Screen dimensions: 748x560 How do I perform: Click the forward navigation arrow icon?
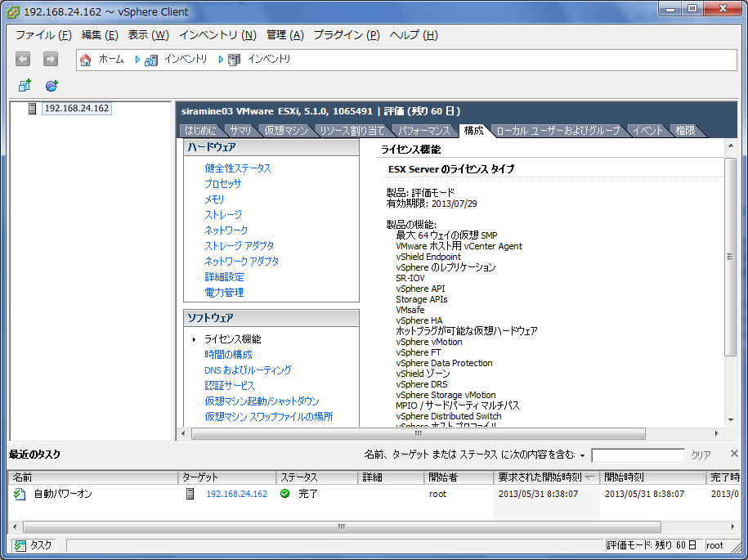pyautogui.click(x=51, y=59)
